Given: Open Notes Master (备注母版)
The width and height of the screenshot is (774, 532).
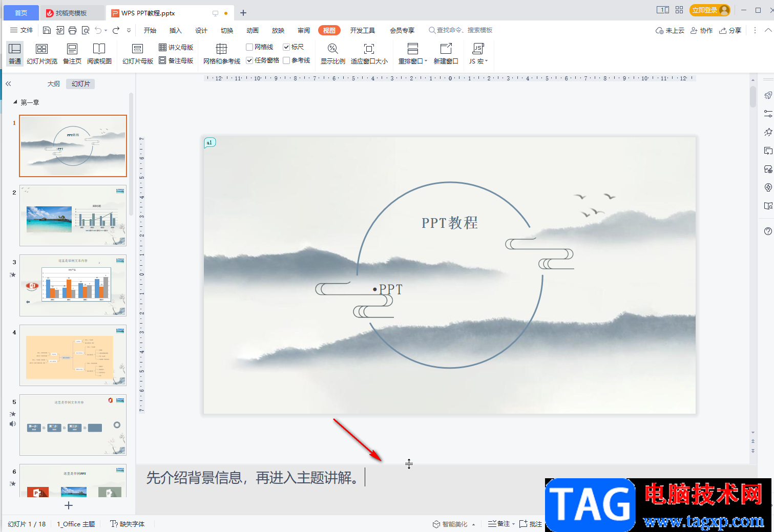Looking at the screenshot, I should [x=176, y=60].
